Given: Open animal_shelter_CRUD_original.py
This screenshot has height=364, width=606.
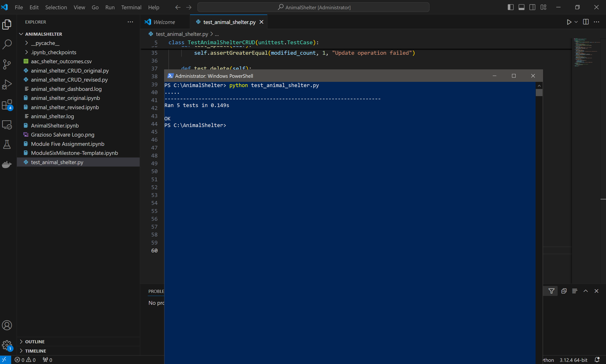Looking at the screenshot, I should pyautogui.click(x=70, y=71).
